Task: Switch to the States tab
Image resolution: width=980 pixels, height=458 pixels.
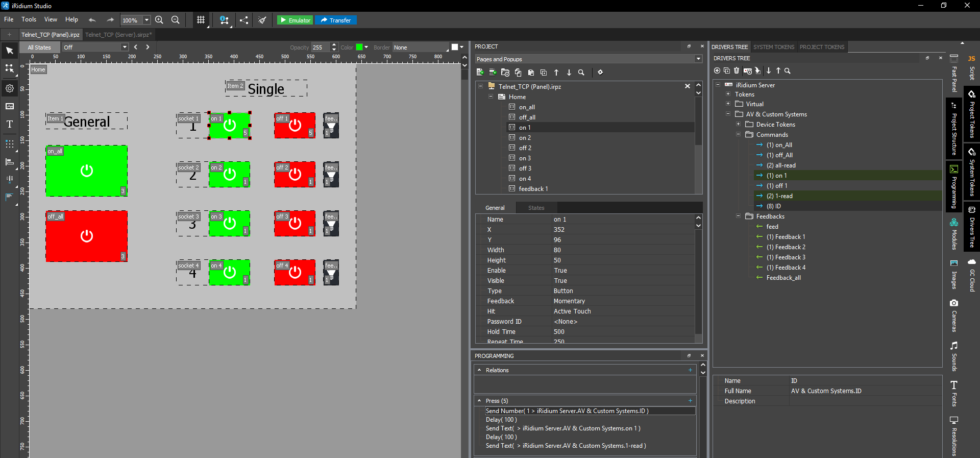Action: [x=536, y=208]
